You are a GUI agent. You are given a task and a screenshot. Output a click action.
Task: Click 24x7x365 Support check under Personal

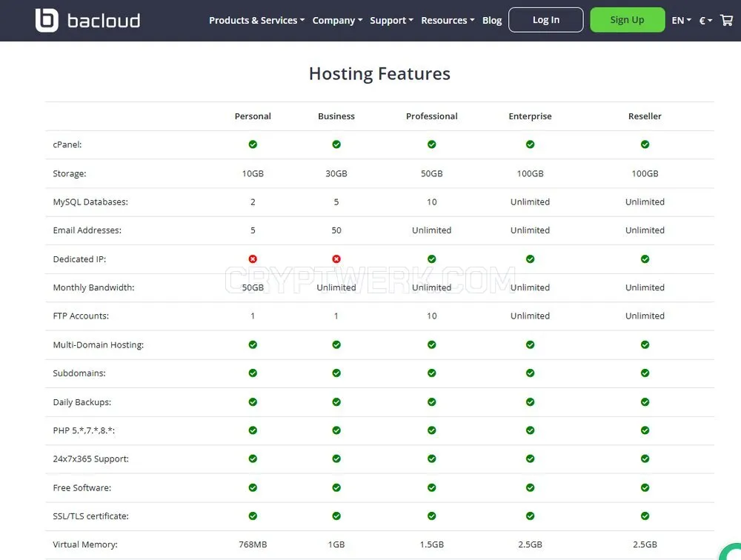[253, 459]
